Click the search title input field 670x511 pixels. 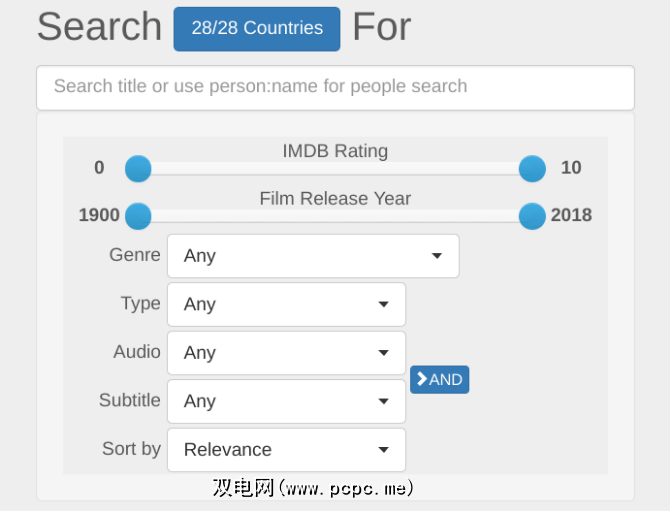click(335, 87)
